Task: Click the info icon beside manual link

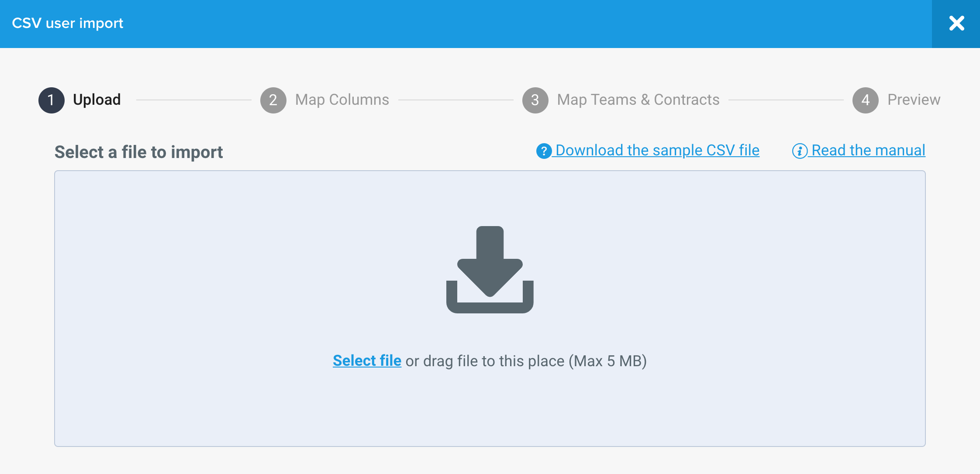Action: pyautogui.click(x=800, y=151)
